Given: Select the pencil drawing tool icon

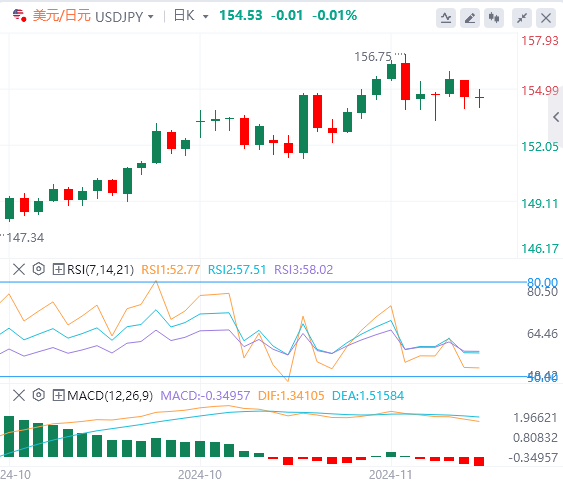Looking at the screenshot, I should (x=470, y=17).
